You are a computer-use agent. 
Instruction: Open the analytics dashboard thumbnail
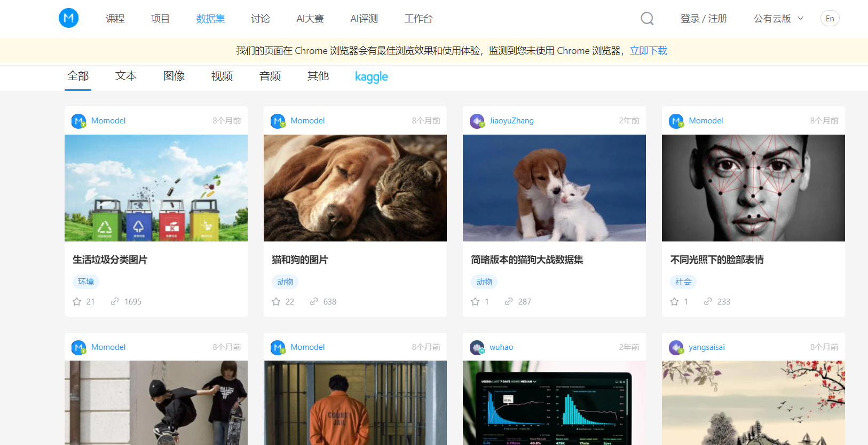(x=554, y=403)
